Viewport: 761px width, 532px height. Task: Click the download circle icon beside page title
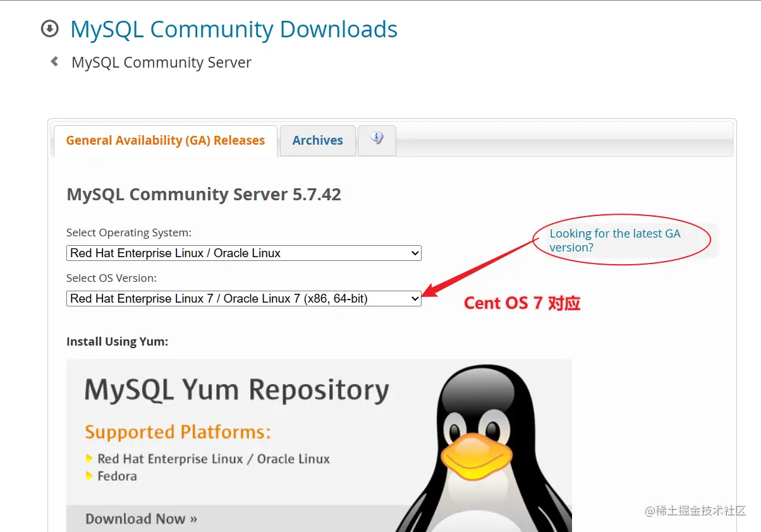point(49,28)
